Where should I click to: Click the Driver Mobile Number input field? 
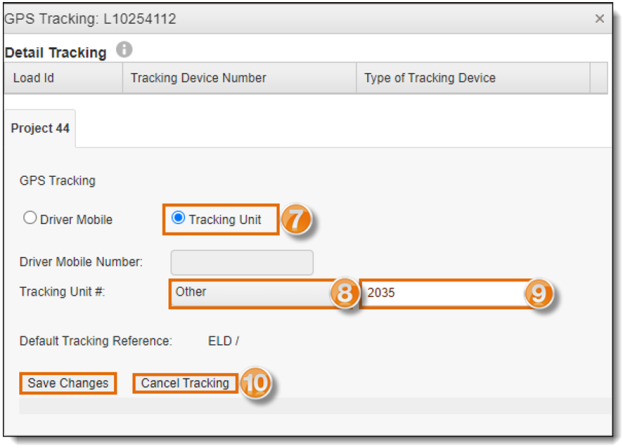coord(242,263)
